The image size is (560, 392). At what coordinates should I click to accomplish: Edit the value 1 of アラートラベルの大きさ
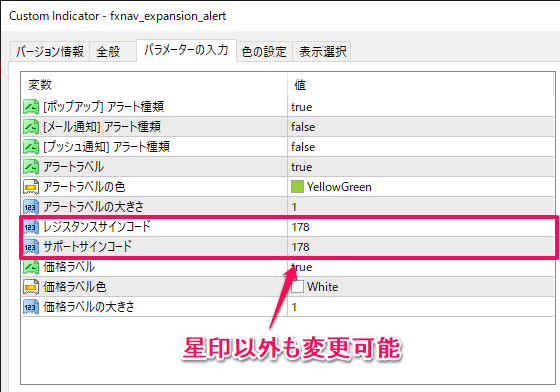click(294, 207)
